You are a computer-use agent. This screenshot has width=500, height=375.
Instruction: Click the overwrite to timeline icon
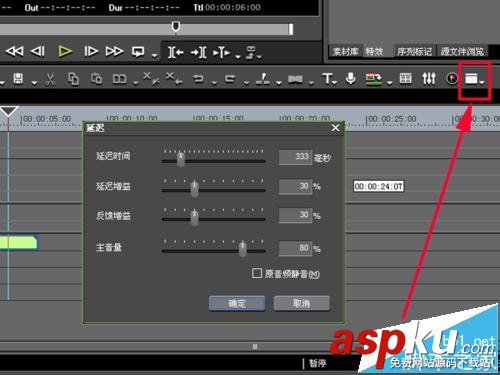(251, 53)
